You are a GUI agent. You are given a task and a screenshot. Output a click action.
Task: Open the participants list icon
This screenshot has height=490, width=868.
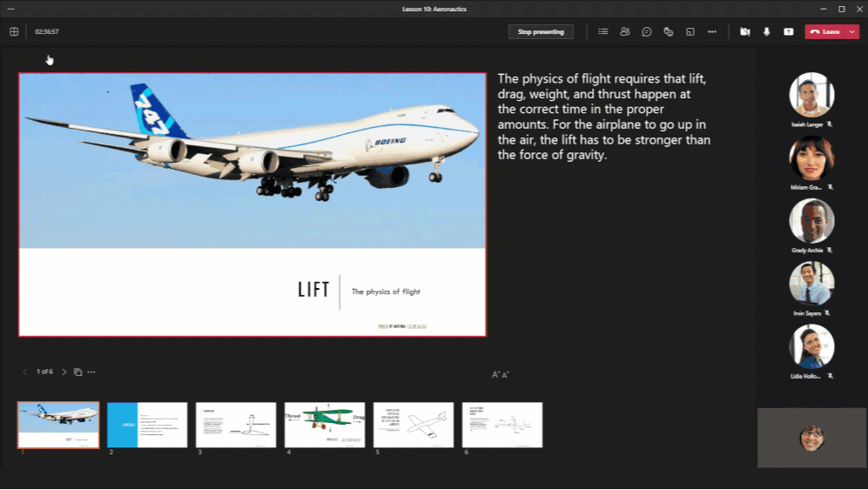point(625,31)
